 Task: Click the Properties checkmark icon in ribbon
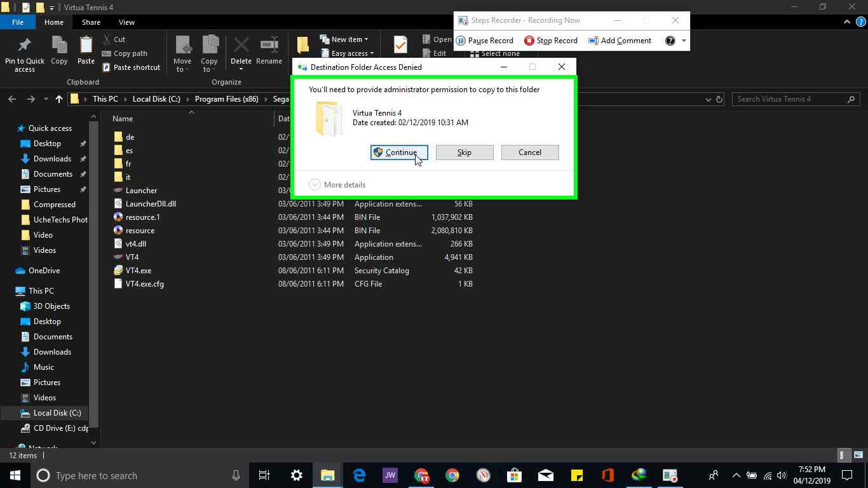click(x=400, y=44)
